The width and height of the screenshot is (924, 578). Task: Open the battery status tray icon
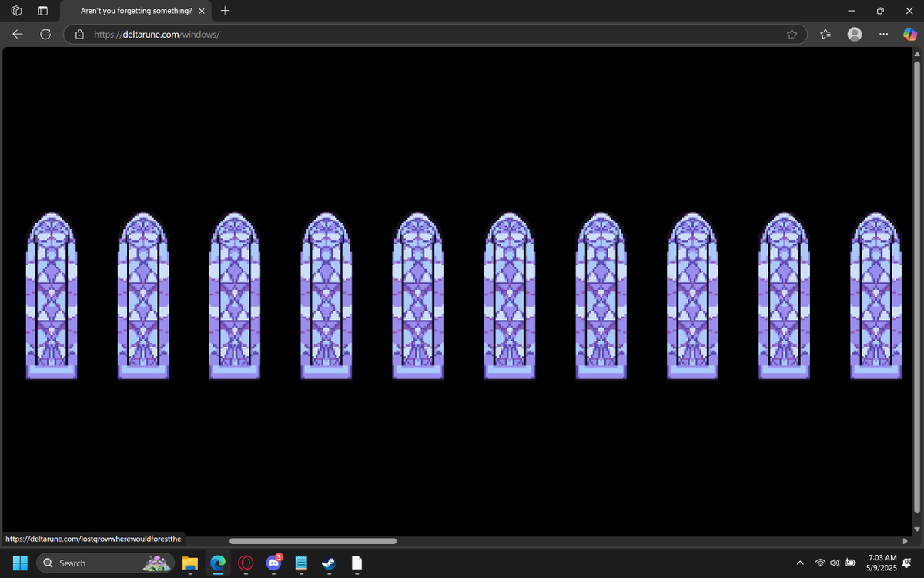(x=851, y=563)
